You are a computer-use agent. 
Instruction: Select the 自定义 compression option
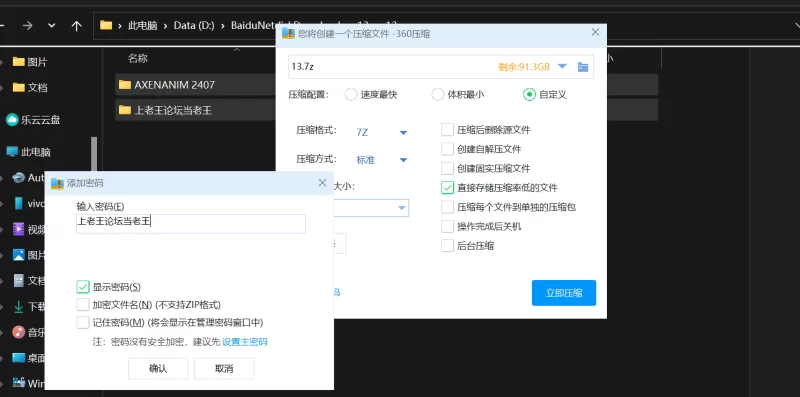pyautogui.click(x=544, y=95)
